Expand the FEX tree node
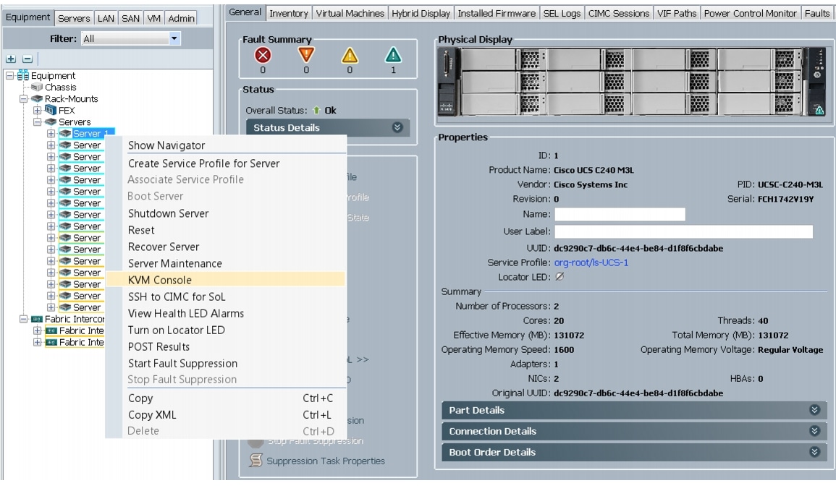The height and width of the screenshot is (504, 836). click(x=38, y=111)
